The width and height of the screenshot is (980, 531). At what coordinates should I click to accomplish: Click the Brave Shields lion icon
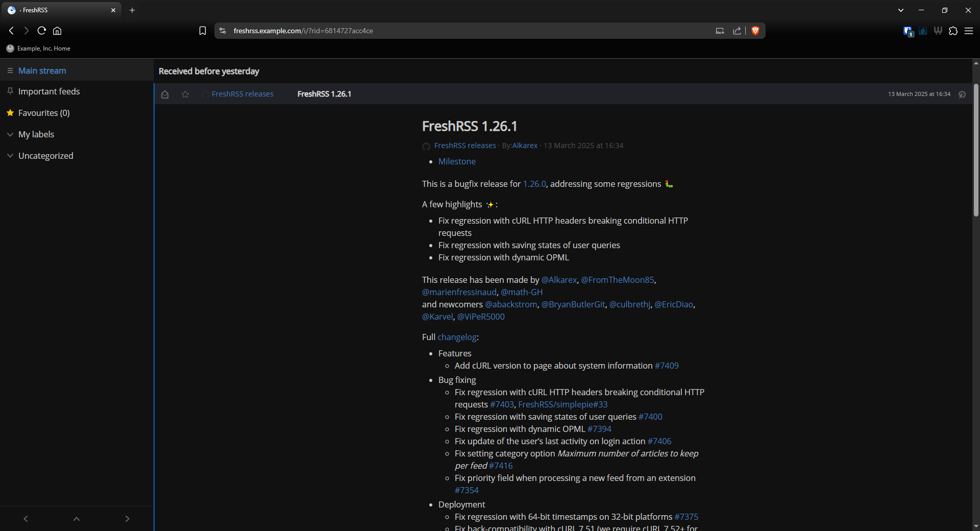[755, 31]
